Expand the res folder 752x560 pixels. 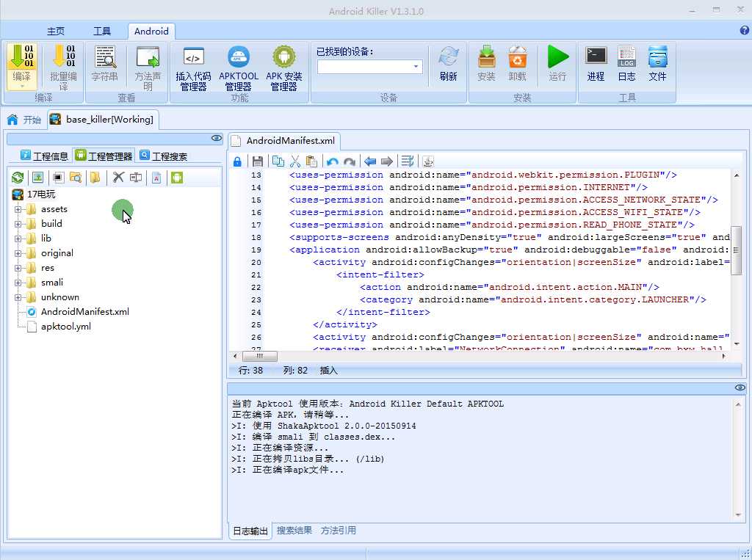click(x=18, y=268)
